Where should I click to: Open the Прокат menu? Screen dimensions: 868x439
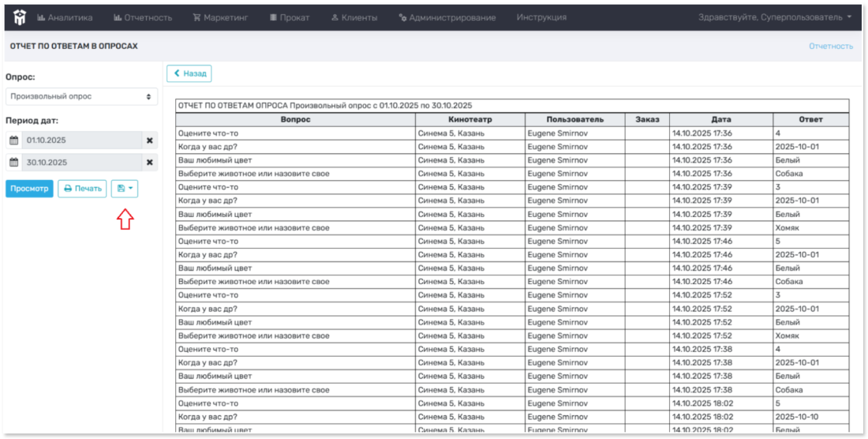pos(289,17)
